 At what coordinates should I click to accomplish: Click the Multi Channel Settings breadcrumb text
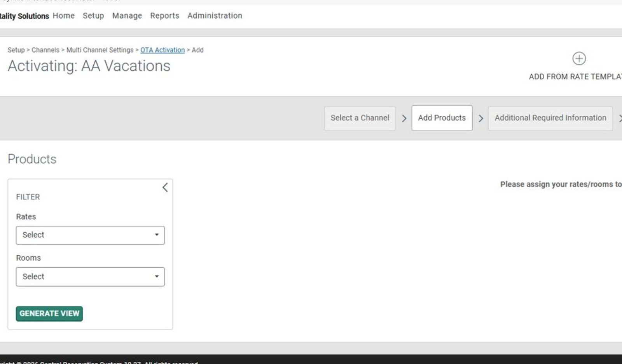100,50
